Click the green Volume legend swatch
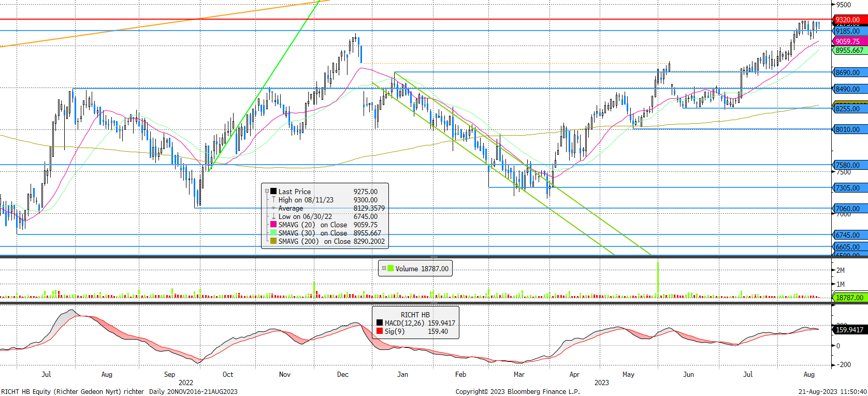868x396 pixels. [390, 268]
